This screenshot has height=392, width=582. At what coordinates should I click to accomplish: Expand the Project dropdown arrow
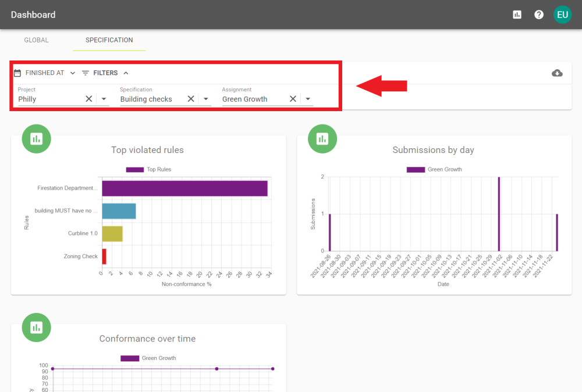click(104, 99)
